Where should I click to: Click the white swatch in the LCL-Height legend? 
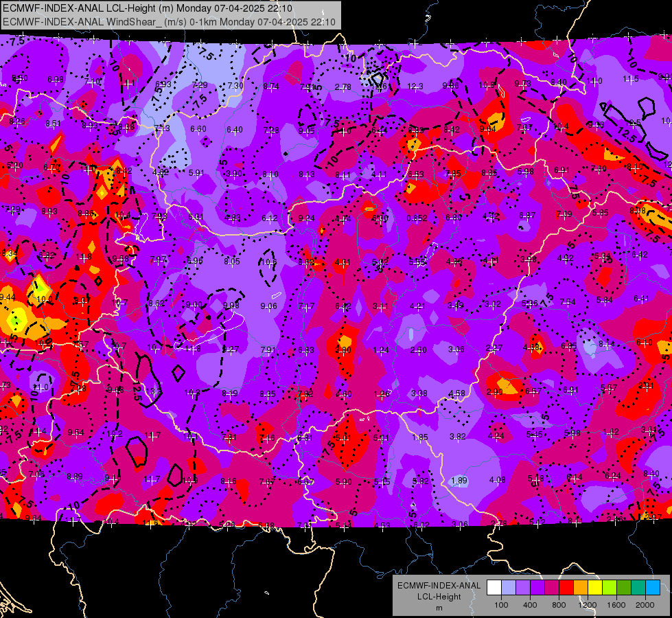[x=494, y=588]
